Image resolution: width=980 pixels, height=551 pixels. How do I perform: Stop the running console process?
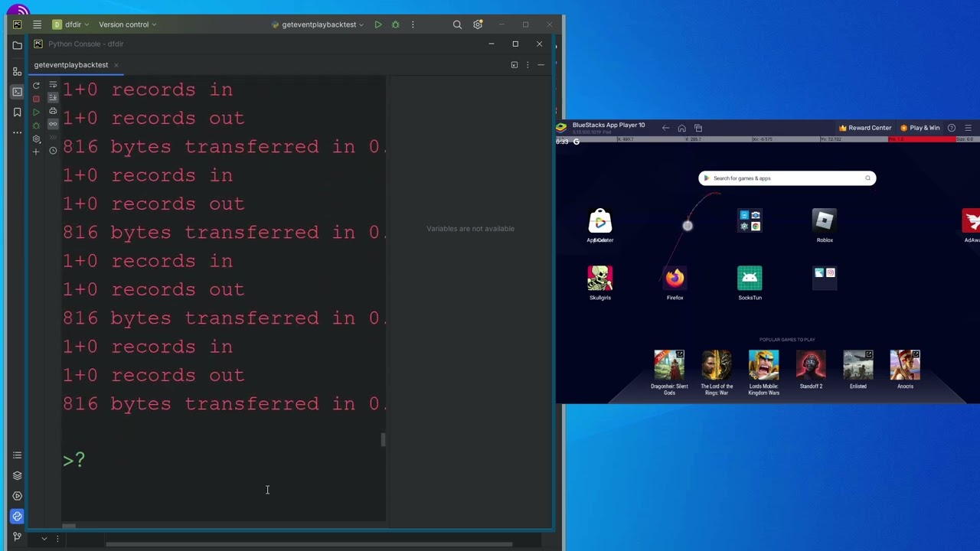36,99
